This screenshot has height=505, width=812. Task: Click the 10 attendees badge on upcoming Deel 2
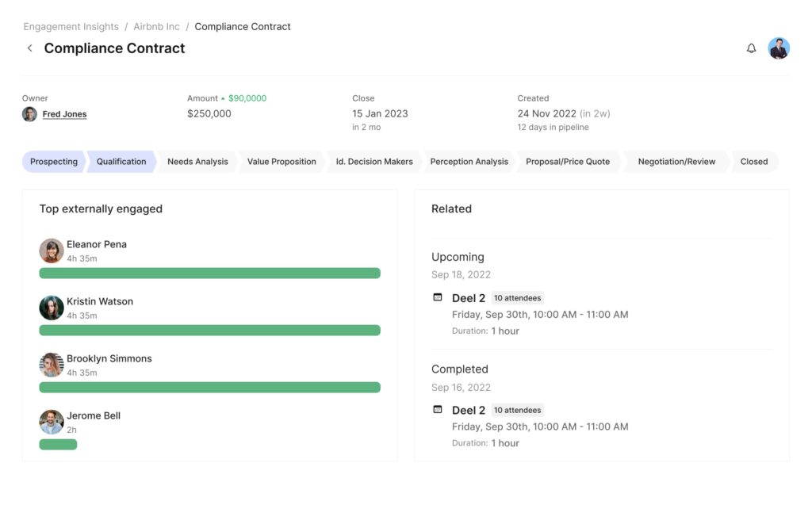517,297
